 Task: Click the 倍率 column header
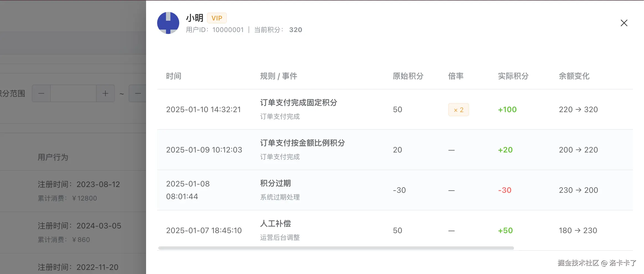(x=456, y=76)
